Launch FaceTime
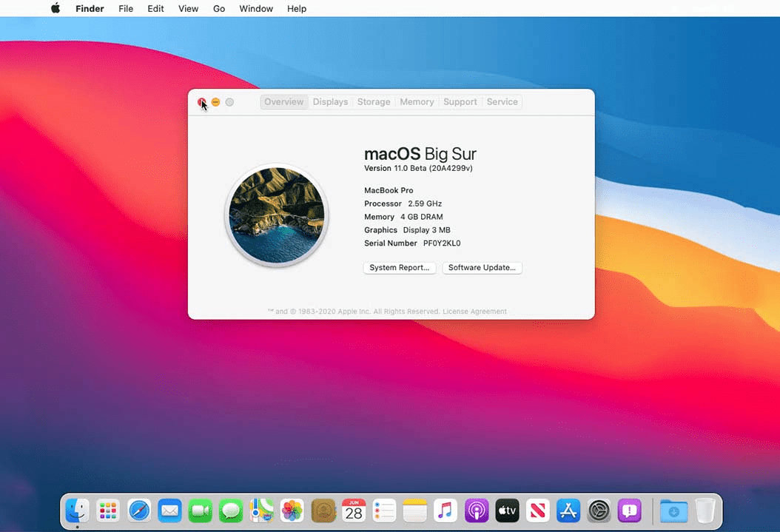Screen dimensions: 780x532 200,511
